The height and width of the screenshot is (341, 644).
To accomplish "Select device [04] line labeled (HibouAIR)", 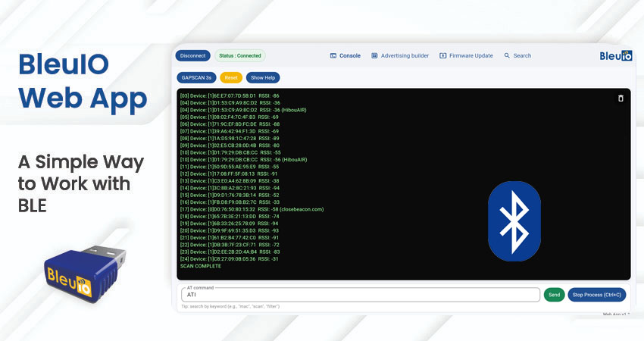I will click(x=243, y=110).
